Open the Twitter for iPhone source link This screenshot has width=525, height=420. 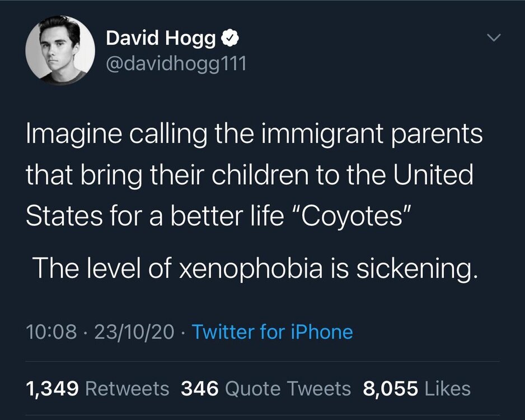tap(272, 332)
